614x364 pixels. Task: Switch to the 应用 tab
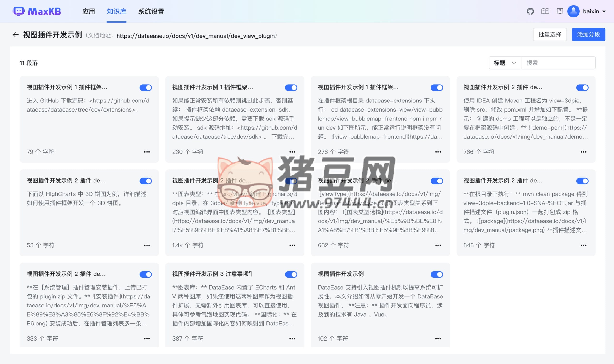pyautogui.click(x=89, y=11)
